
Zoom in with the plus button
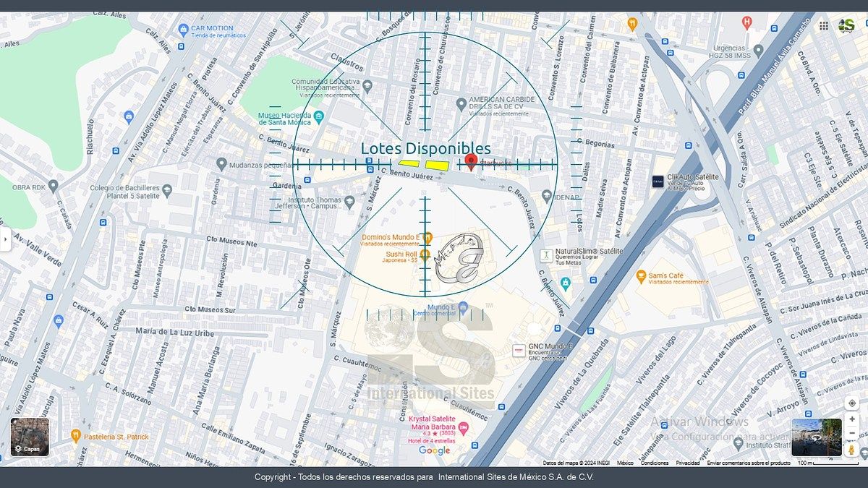(851, 419)
